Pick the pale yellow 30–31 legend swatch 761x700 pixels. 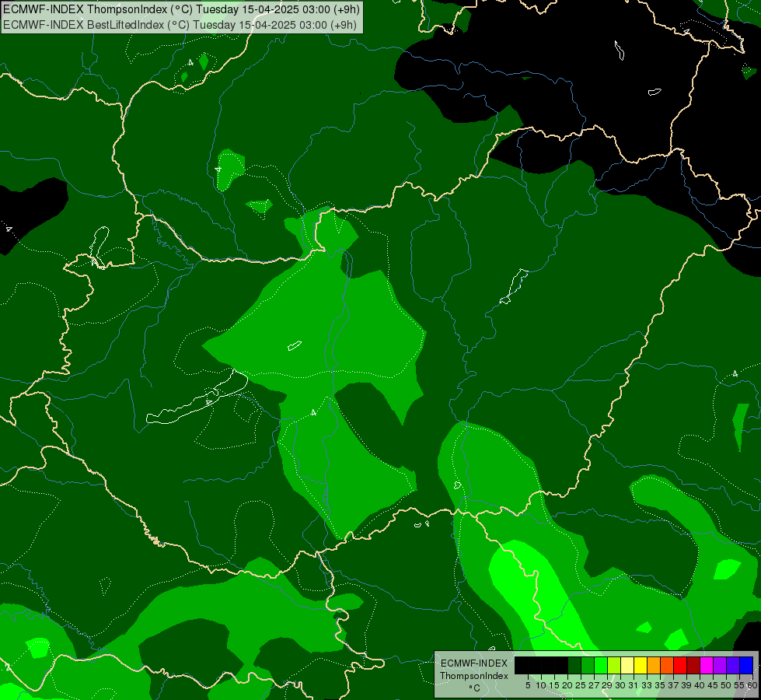click(627, 665)
